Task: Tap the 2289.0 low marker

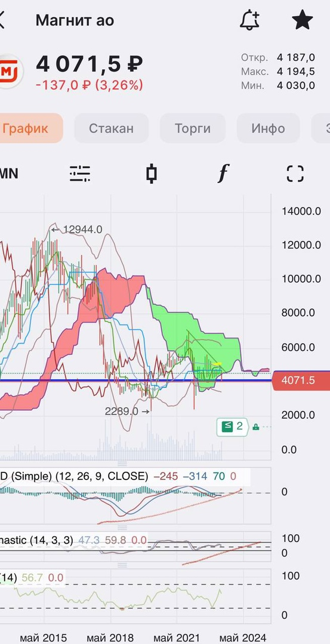Action: point(127,411)
